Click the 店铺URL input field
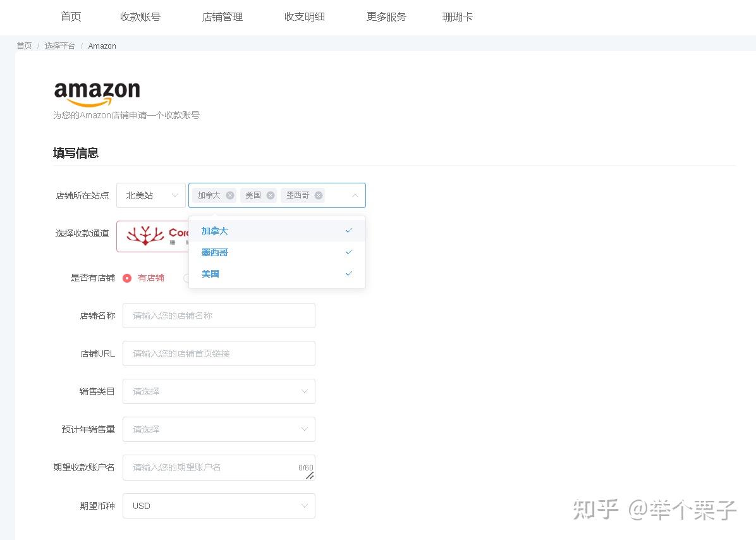This screenshot has width=756, height=540. [x=219, y=353]
